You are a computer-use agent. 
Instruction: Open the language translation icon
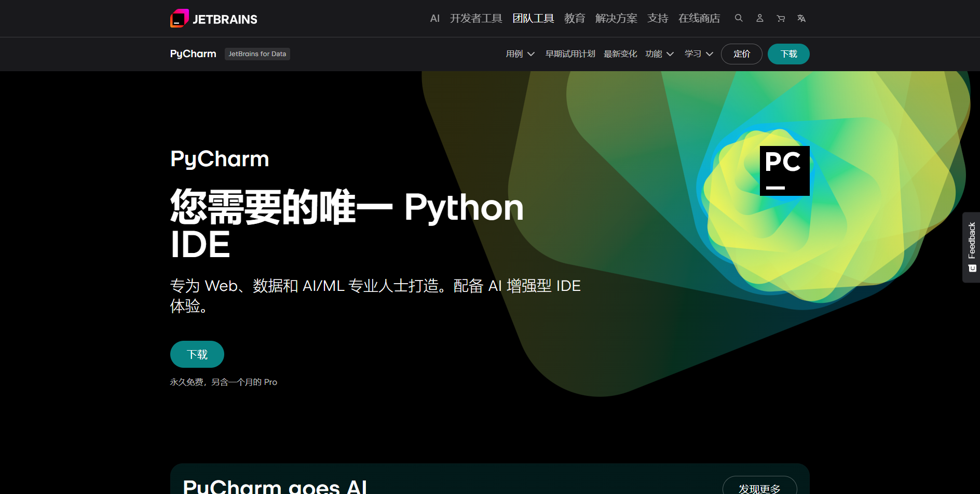click(801, 18)
